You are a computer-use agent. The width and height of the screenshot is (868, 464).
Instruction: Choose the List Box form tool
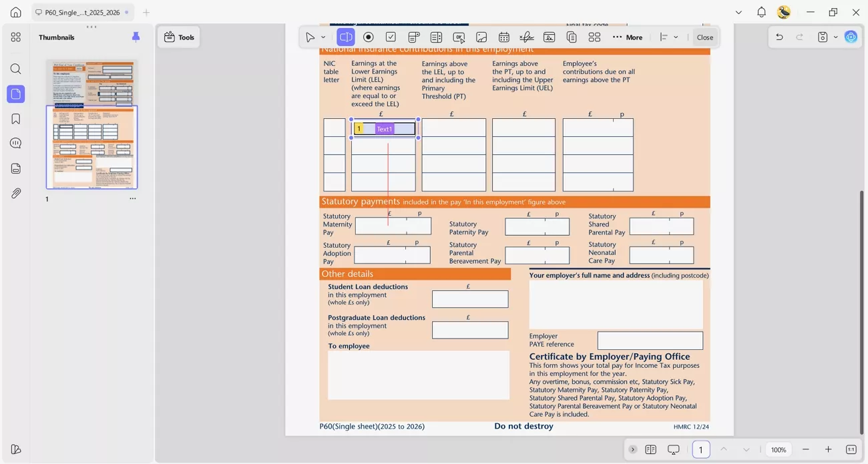(436, 37)
